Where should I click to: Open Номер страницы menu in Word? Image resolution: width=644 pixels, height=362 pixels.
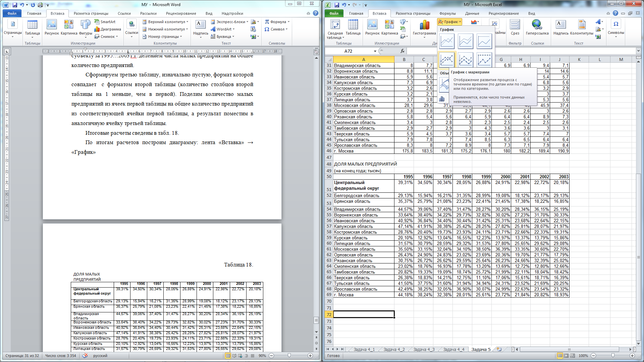[x=162, y=37]
